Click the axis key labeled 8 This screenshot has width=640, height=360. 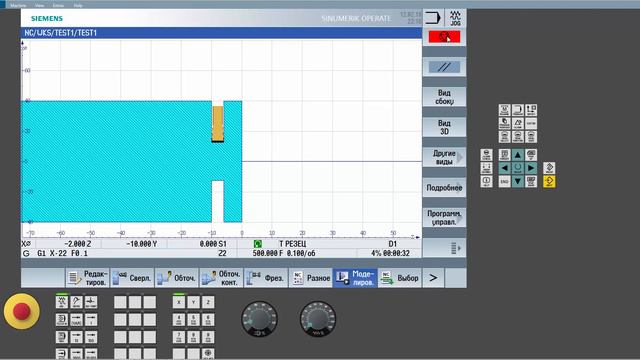(193, 337)
